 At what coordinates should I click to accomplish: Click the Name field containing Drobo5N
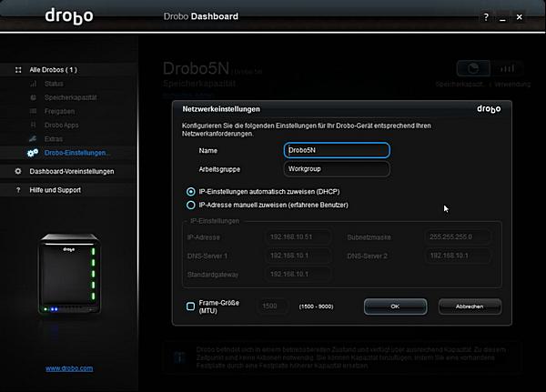click(x=337, y=150)
